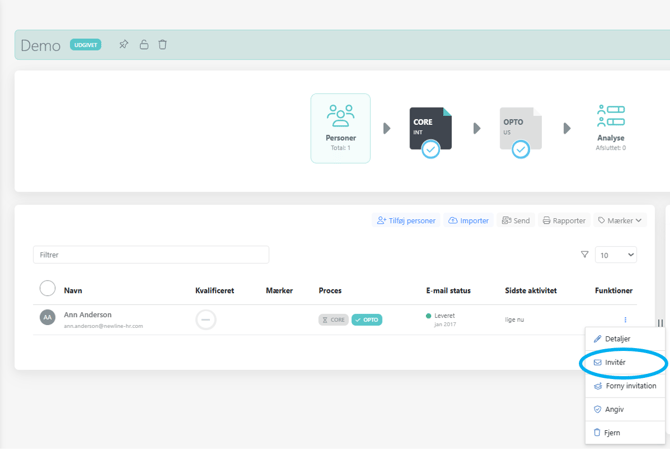Image resolution: width=670 pixels, height=451 pixels.
Task: Open the page size dropdown showing 10
Action: tap(616, 255)
